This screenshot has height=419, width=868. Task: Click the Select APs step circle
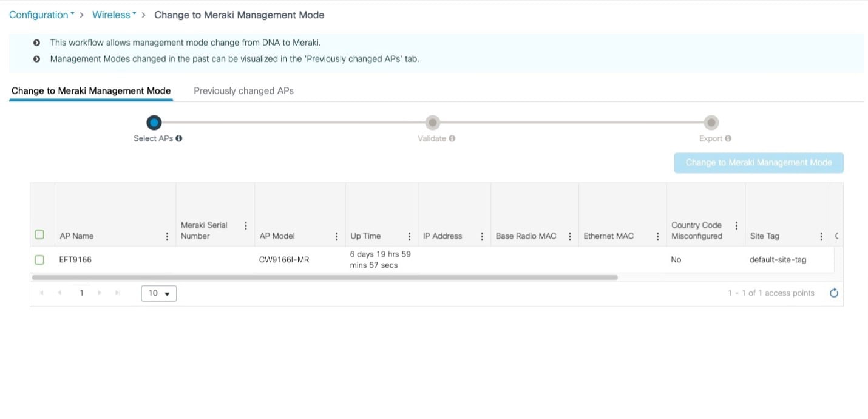[x=154, y=123]
